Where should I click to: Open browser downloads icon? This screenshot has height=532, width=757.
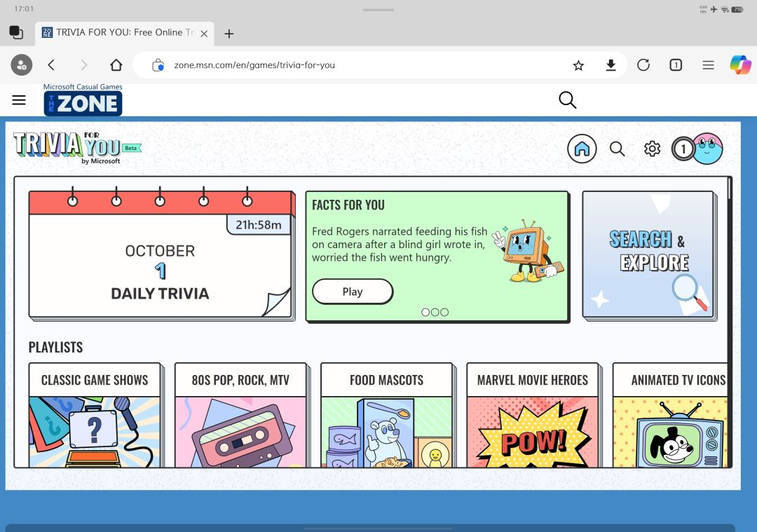611,65
